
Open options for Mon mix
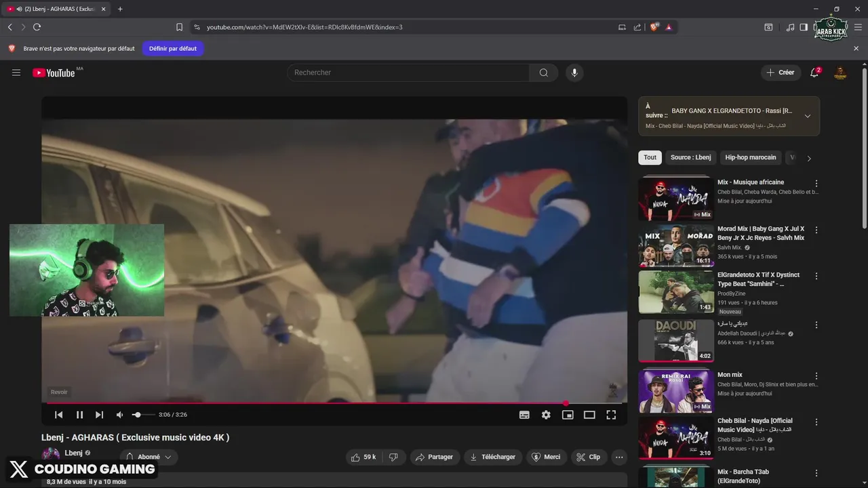click(x=816, y=375)
